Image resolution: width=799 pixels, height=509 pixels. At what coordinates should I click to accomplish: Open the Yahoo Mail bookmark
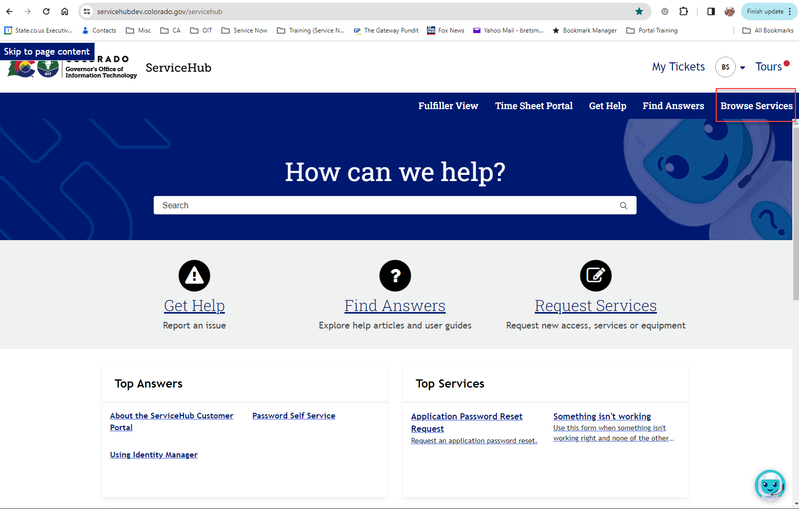[508, 31]
